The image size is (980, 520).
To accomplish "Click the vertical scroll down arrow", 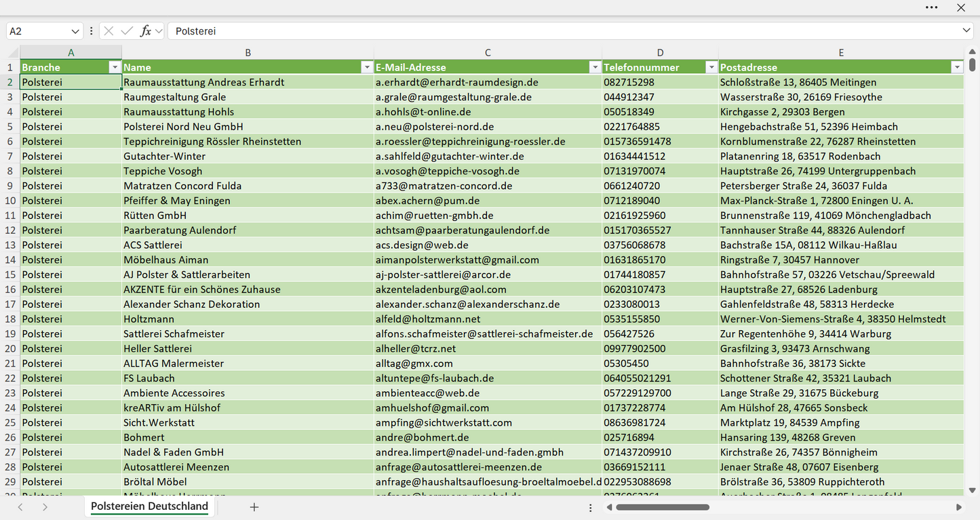I will tap(972, 490).
